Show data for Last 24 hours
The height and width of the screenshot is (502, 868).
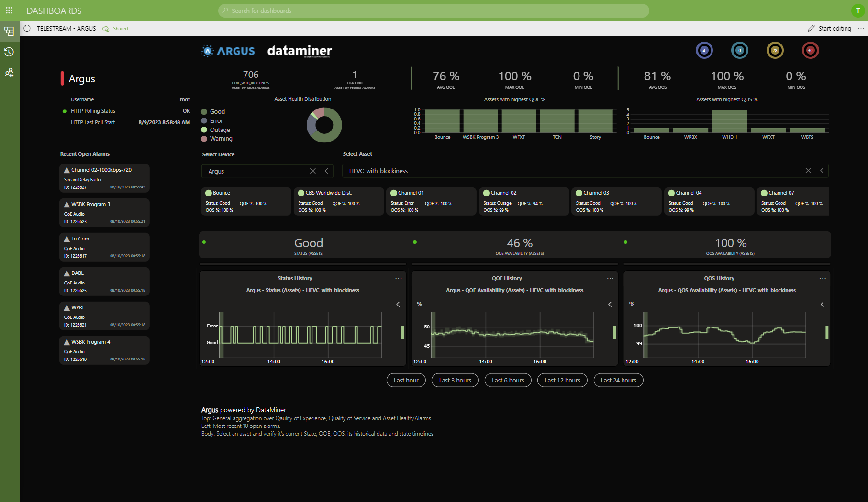coord(619,380)
